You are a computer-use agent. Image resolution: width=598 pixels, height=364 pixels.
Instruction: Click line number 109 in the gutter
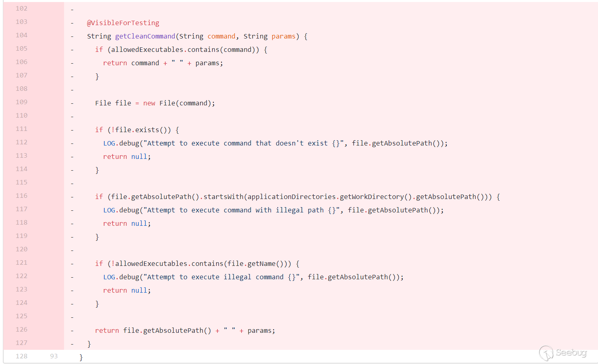pos(21,102)
